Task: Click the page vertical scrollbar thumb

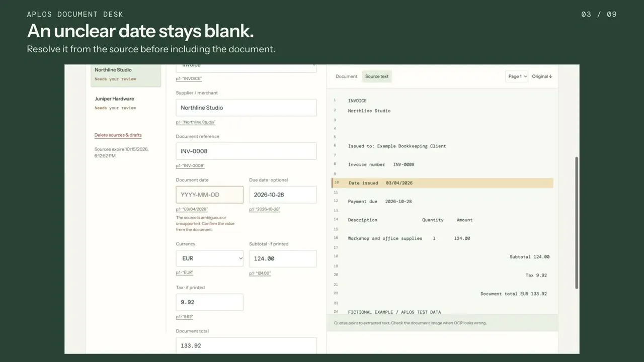Action: [577, 223]
